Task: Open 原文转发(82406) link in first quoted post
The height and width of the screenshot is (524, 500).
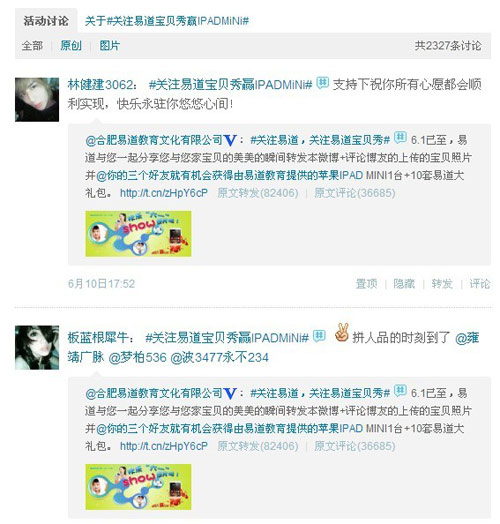Action: 258,193
